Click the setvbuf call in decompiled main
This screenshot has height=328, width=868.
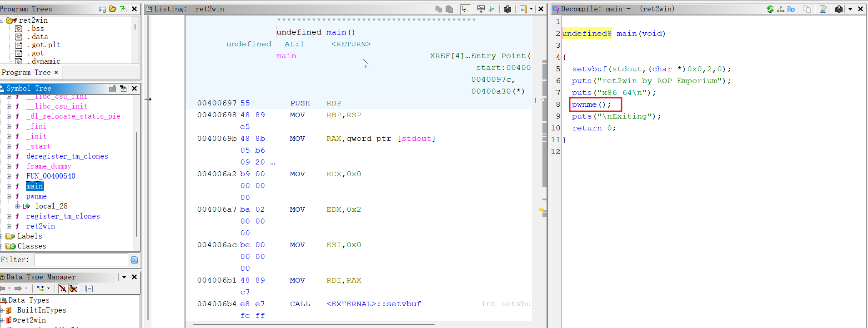tap(589, 69)
